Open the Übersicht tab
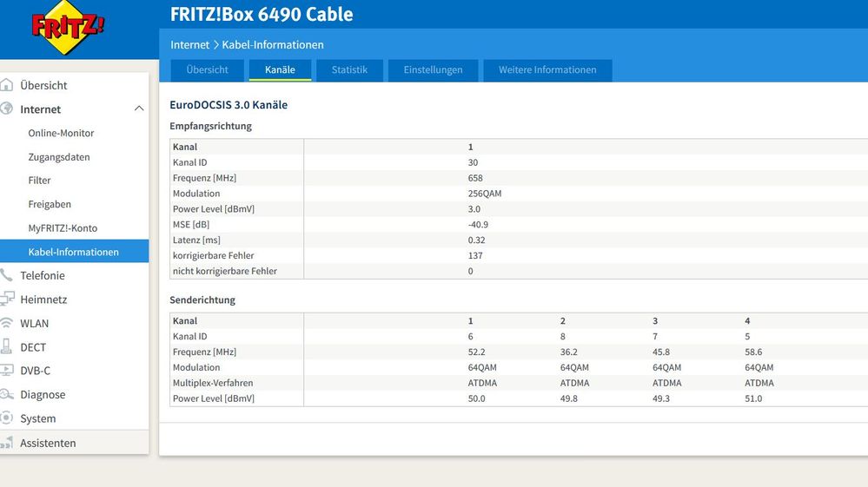This screenshot has height=487, width=868. point(207,70)
